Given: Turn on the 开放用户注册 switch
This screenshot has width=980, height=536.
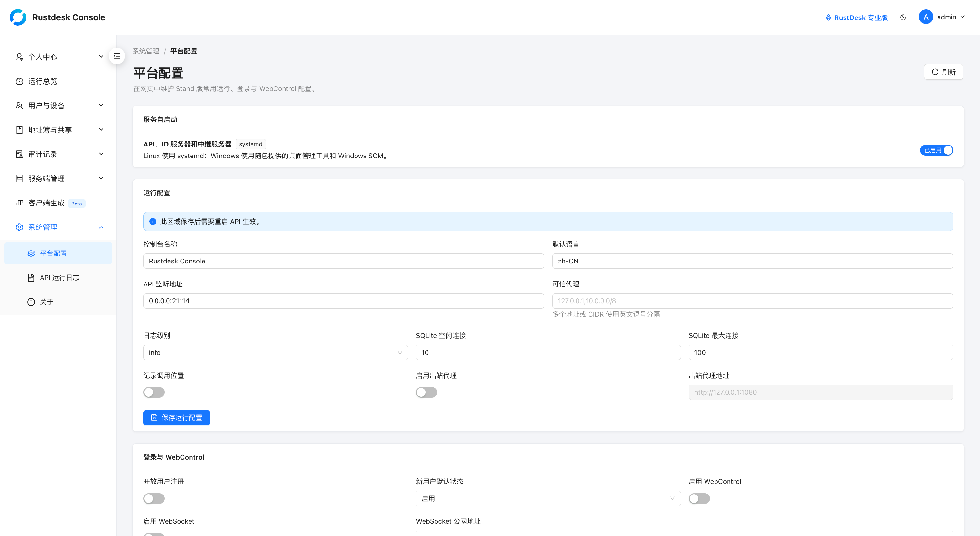Looking at the screenshot, I should tap(154, 498).
